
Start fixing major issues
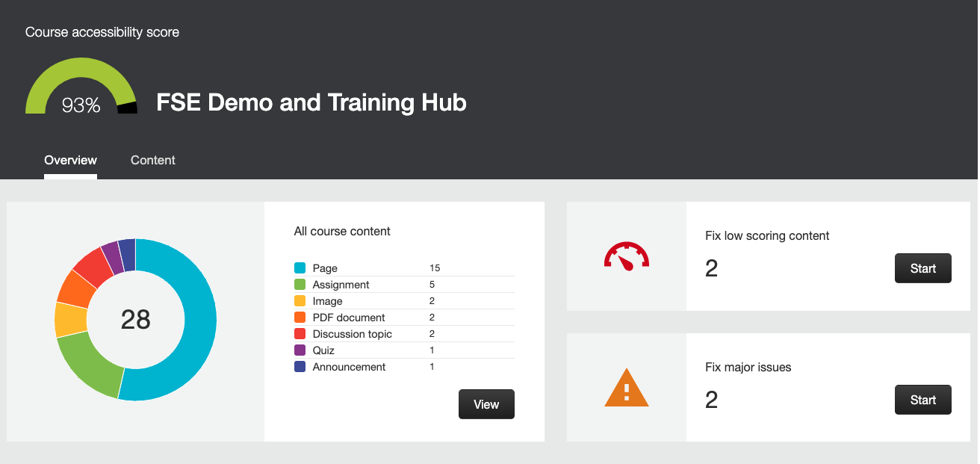pyautogui.click(x=923, y=400)
